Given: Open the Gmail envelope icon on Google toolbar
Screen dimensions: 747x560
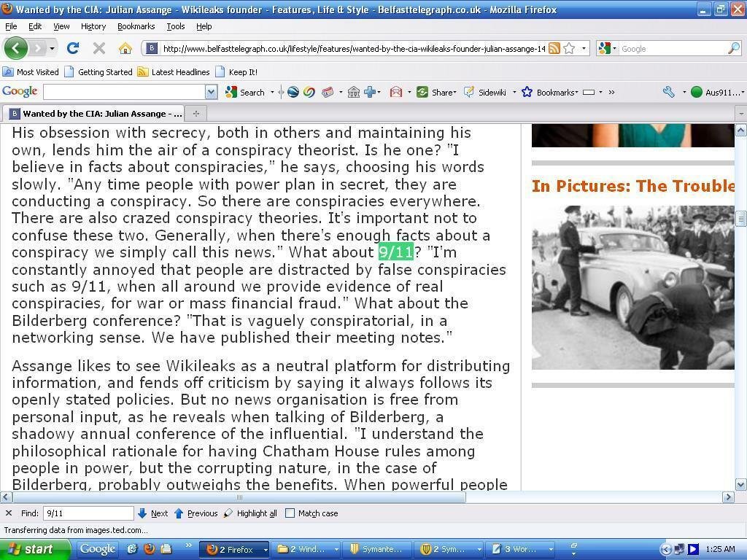Looking at the screenshot, I should (x=396, y=92).
